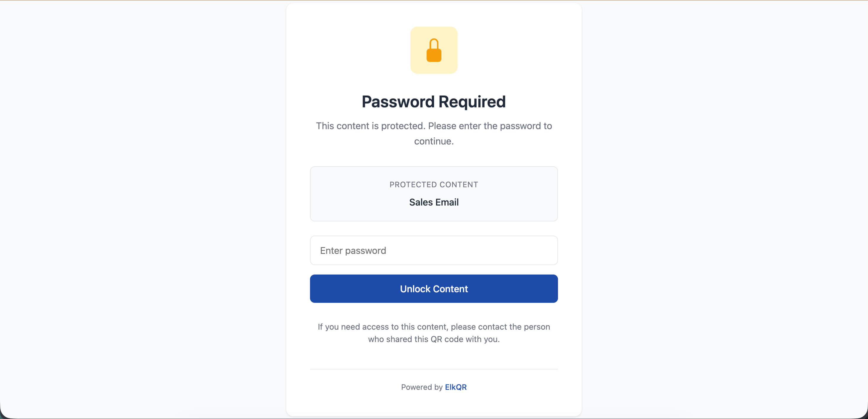Click the contact-the-person help text
This screenshot has width=868, height=419.
coord(434,333)
